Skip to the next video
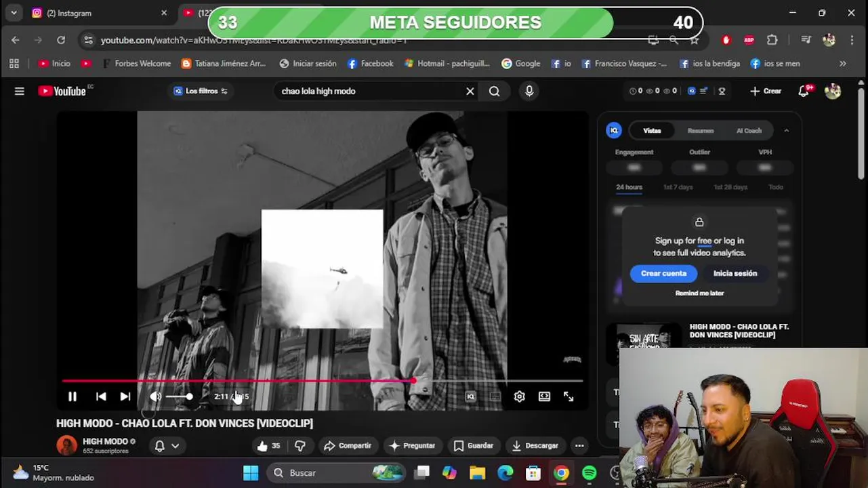868x488 pixels. (x=125, y=396)
